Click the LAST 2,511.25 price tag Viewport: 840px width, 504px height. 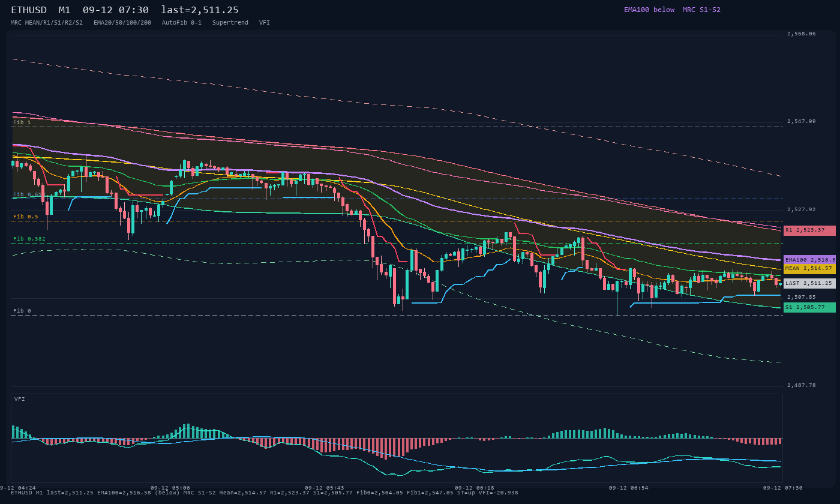pos(809,283)
